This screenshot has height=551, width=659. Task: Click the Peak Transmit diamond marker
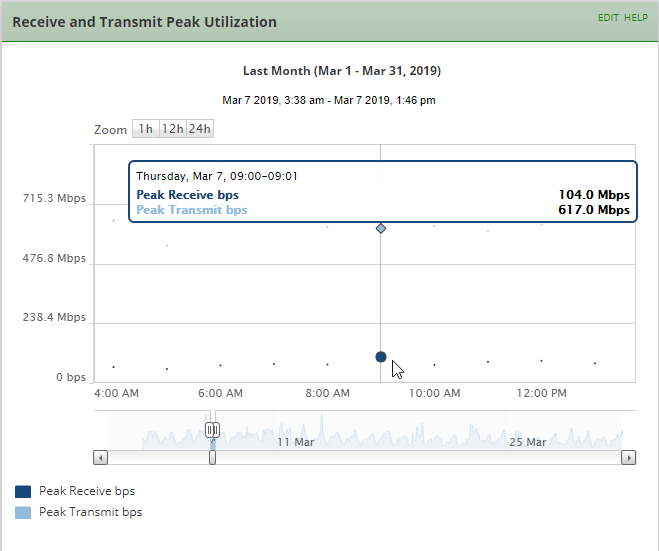click(x=381, y=229)
